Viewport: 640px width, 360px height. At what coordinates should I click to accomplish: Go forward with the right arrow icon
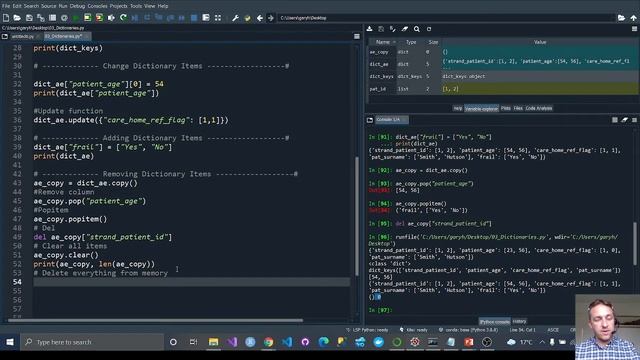tap(271, 18)
